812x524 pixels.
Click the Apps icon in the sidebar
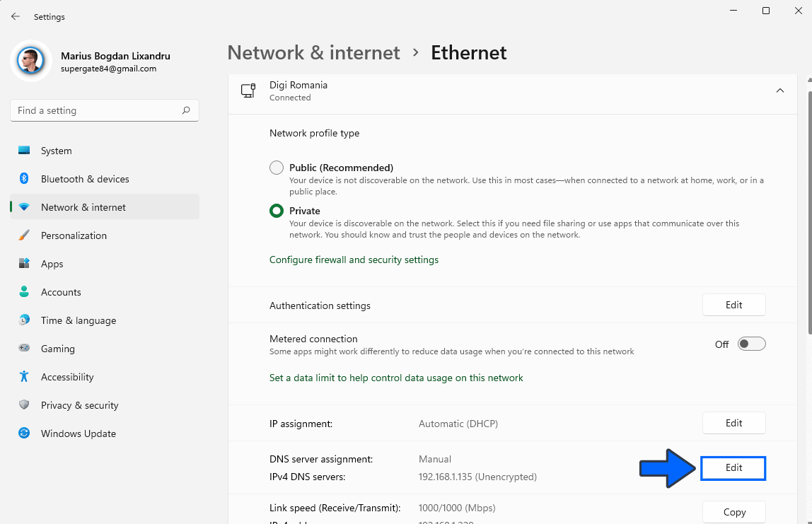coord(24,264)
